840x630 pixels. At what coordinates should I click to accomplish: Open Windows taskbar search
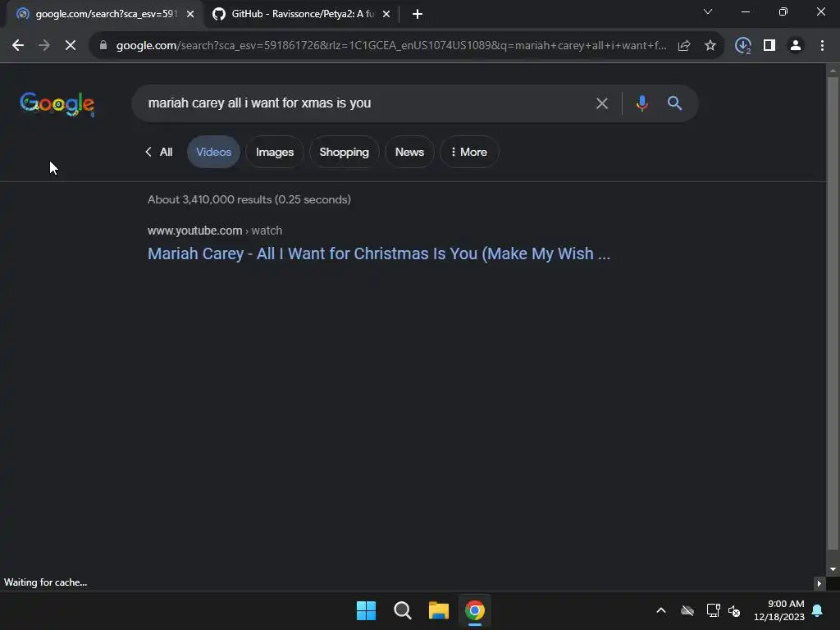tap(402, 610)
